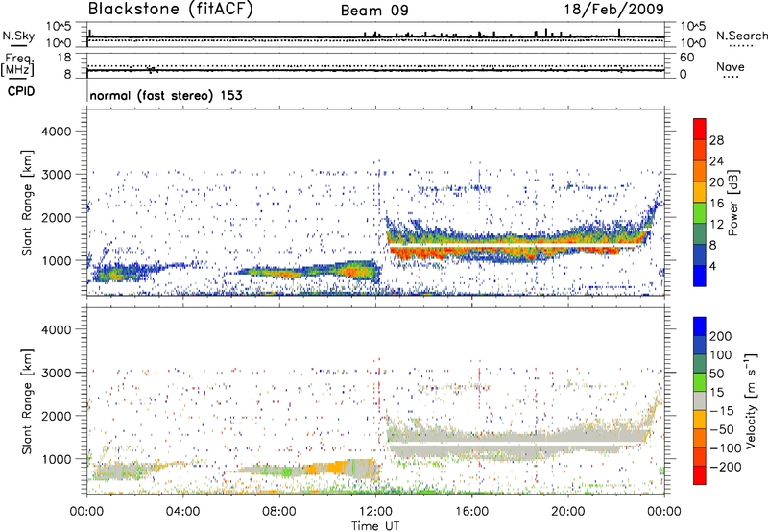Click the "Nave" legend label

click(x=731, y=66)
